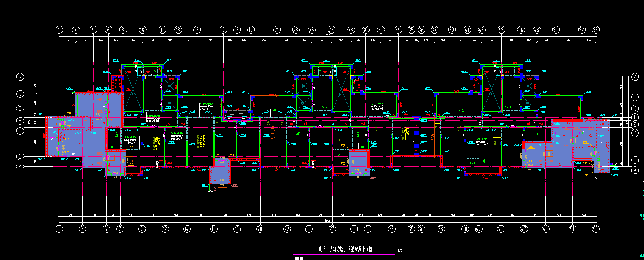Screen dimensions: 644x260
Task: Click grid axis bubble 14
Action: tap(187, 229)
